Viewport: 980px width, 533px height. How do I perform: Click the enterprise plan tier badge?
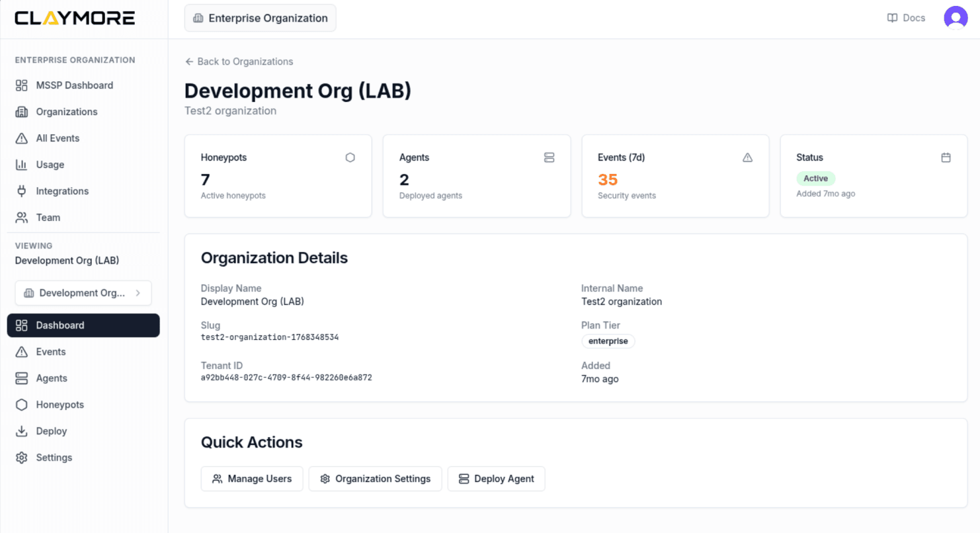(608, 341)
